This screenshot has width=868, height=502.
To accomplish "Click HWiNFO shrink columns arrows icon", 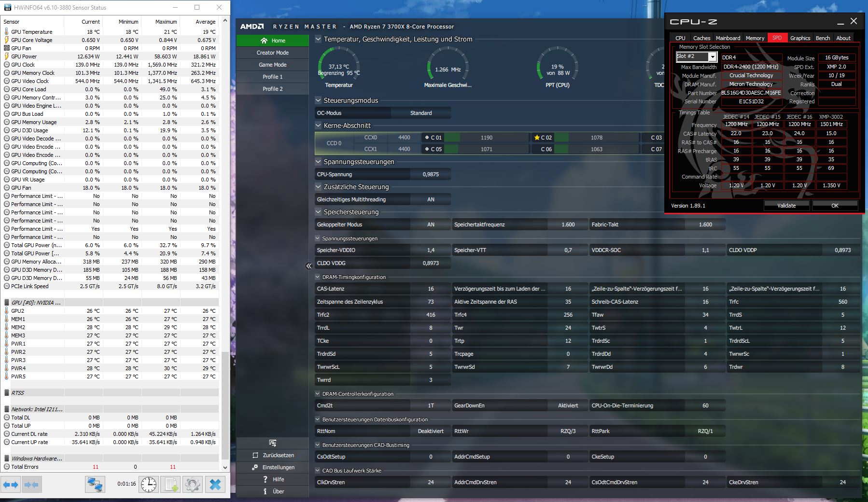I will point(31,484).
